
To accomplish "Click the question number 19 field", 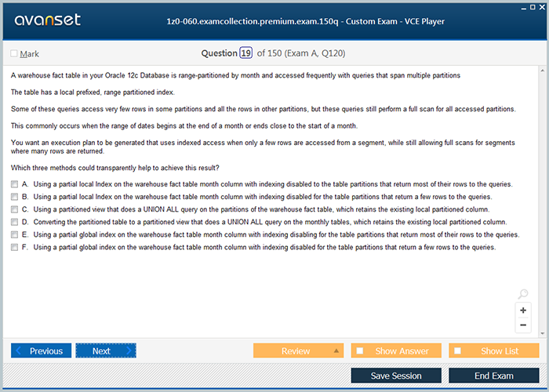I will point(245,53).
